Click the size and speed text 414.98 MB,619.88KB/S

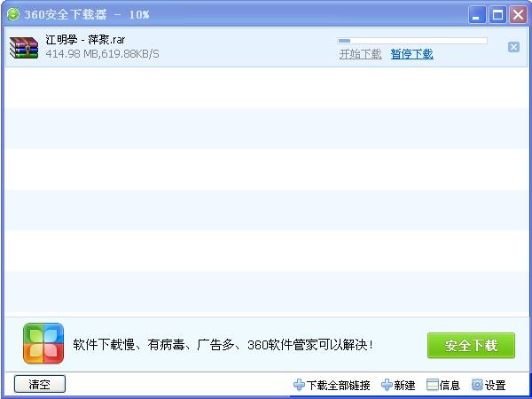pyautogui.click(x=102, y=54)
